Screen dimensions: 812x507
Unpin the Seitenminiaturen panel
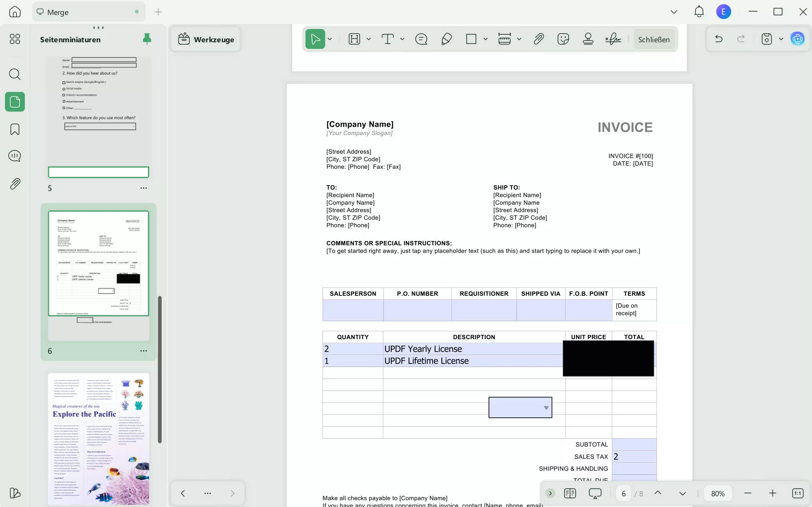(x=147, y=39)
